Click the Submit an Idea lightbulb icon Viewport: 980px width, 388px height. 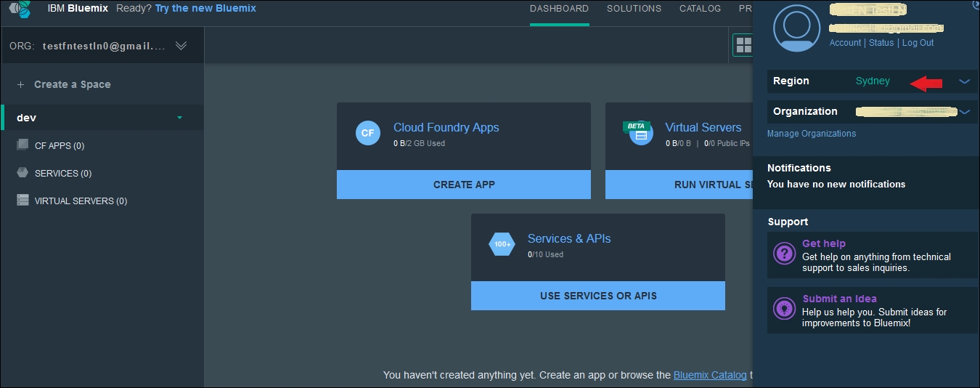click(784, 308)
